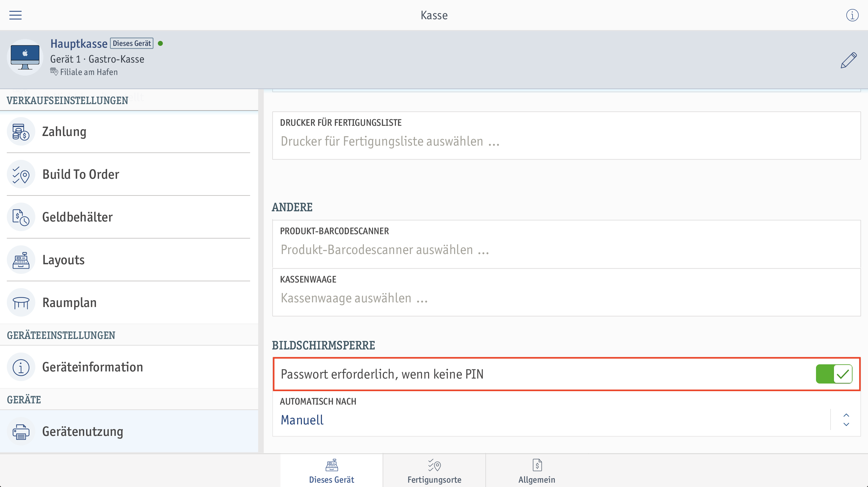Image resolution: width=868 pixels, height=487 pixels.
Task: Click the Dieses Gerät badge
Action: point(132,43)
